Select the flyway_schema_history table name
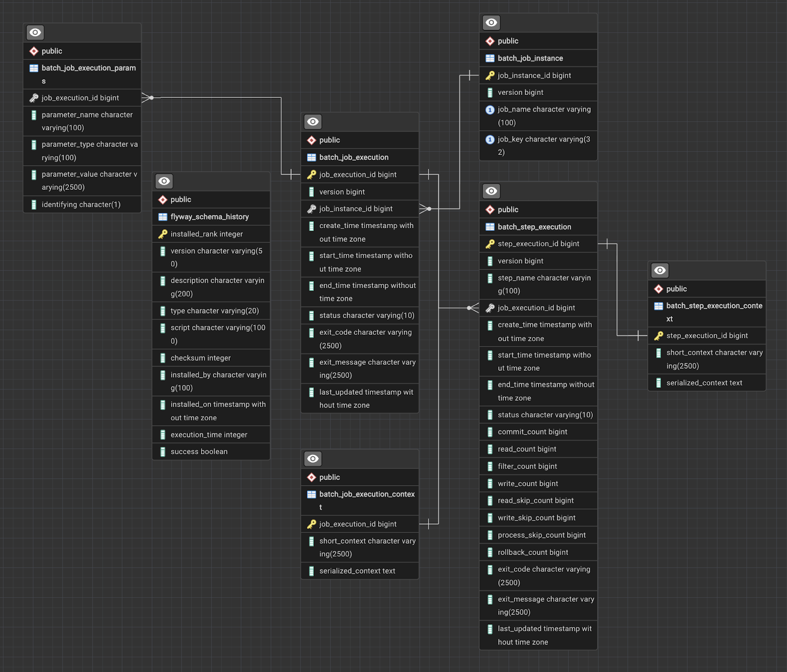 [x=210, y=217]
